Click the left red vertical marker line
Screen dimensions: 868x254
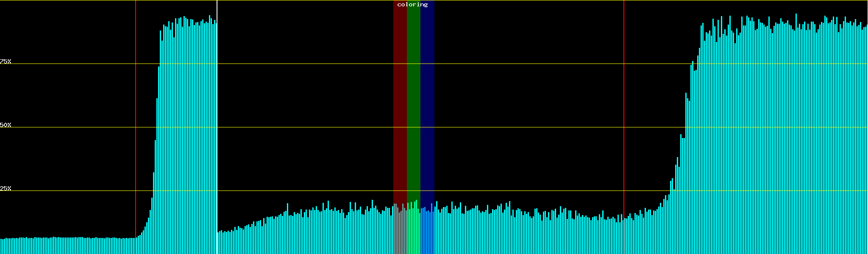[x=136, y=127]
